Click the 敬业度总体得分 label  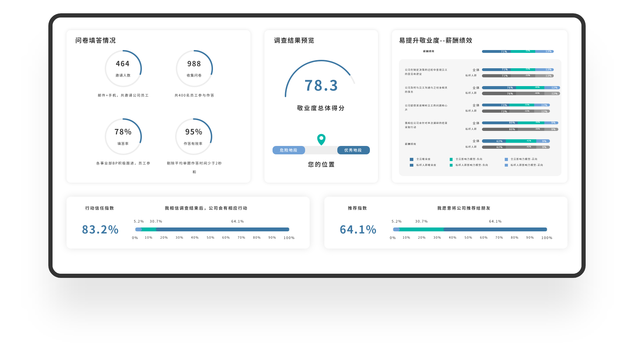(321, 108)
